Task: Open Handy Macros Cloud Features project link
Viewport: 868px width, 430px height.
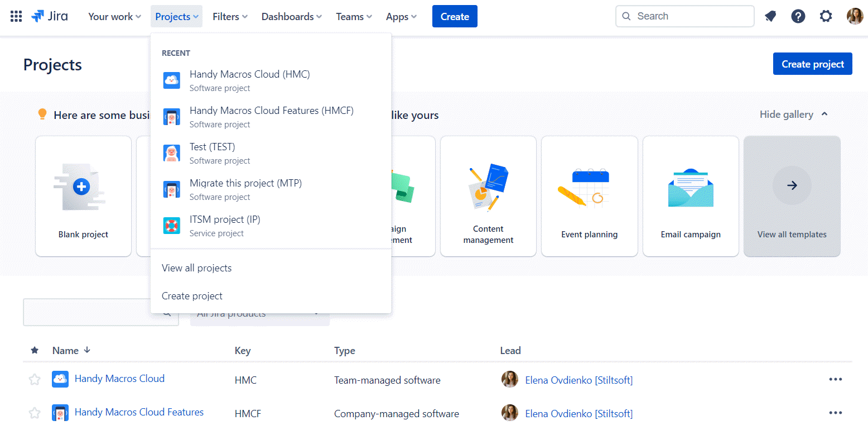Action: (139, 412)
